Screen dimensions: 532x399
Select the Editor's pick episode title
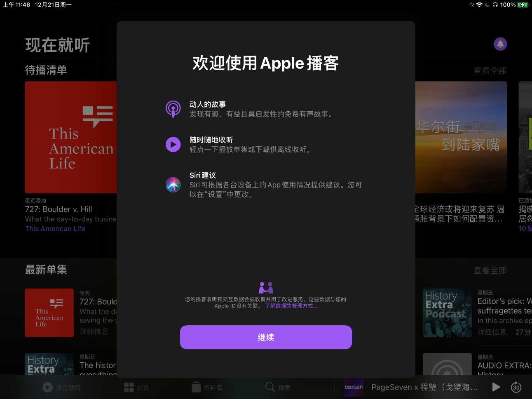(x=504, y=306)
